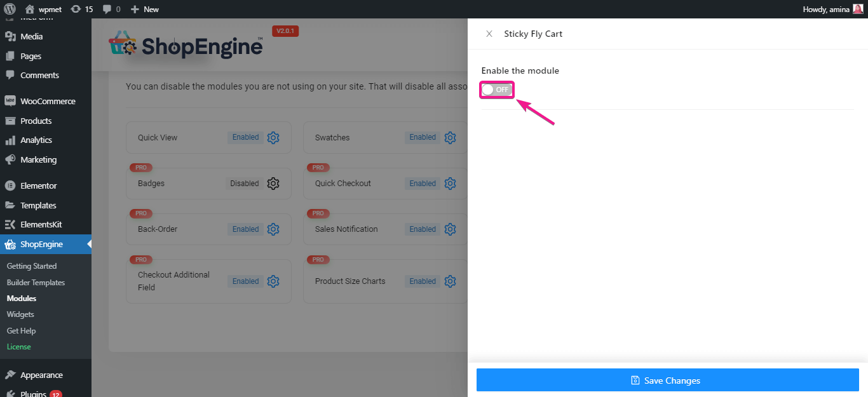Open Quick Checkout module settings gear
The image size is (868, 397).
pos(451,184)
